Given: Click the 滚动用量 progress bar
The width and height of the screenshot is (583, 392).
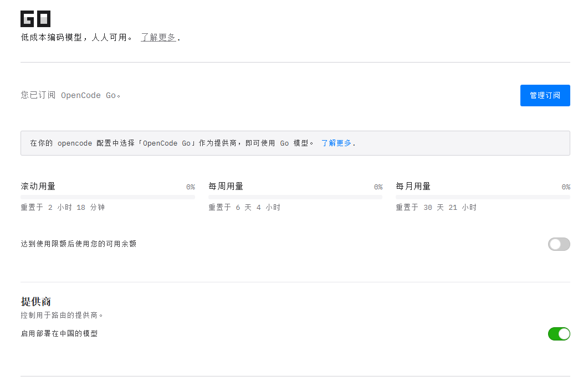Looking at the screenshot, I should pyautogui.click(x=108, y=197).
